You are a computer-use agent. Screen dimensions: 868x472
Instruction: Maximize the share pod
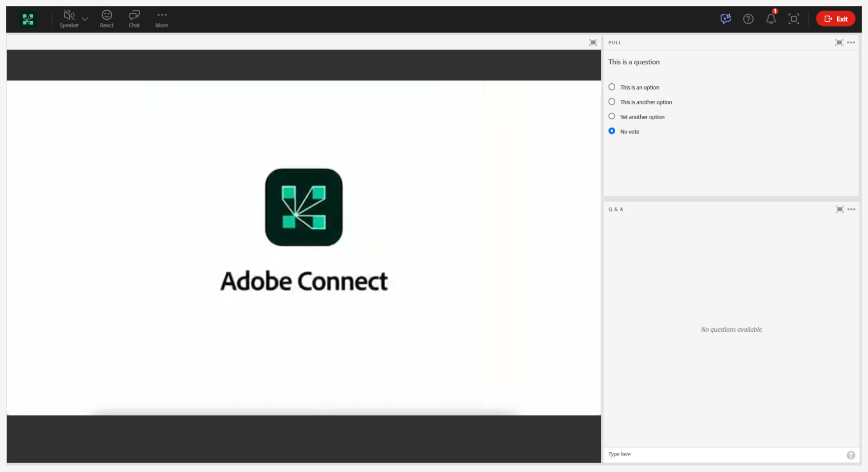click(x=593, y=43)
